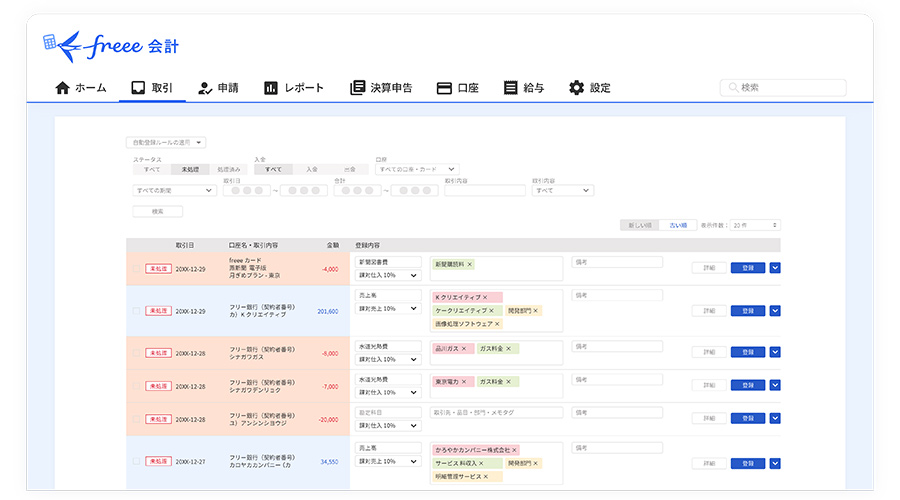Image resolution: width=900 pixels, height=500 pixels.
Task: Select the 処理済み status filter
Action: [x=229, y=170]
